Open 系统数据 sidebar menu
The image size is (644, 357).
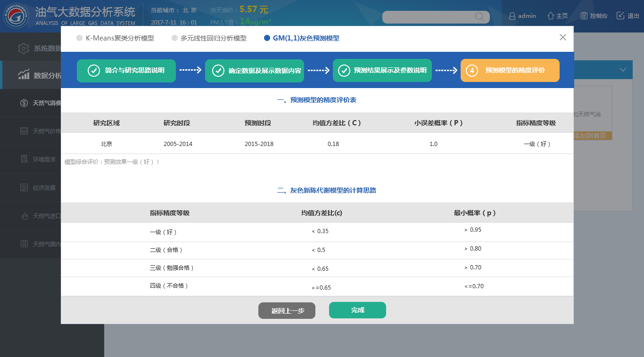(31, 48)
